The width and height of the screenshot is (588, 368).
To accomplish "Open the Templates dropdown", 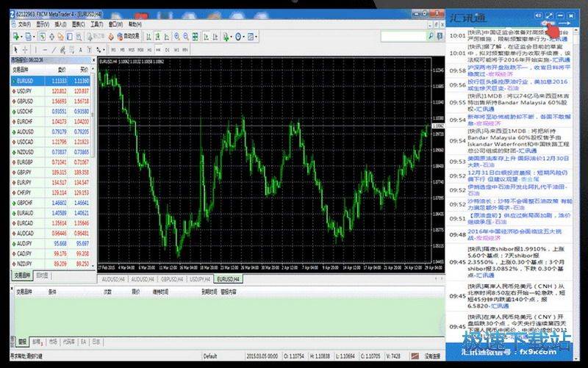I will click(x=252, y=37).
